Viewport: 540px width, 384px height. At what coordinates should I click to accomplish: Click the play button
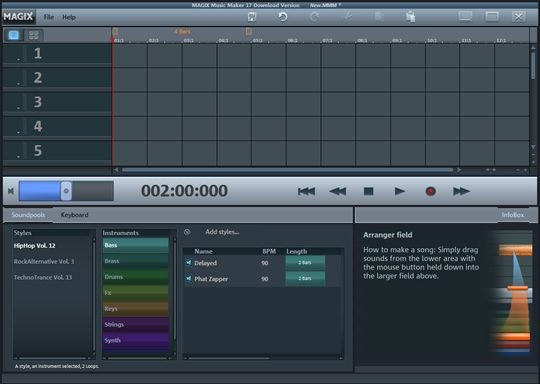click(x=399, y=191)
